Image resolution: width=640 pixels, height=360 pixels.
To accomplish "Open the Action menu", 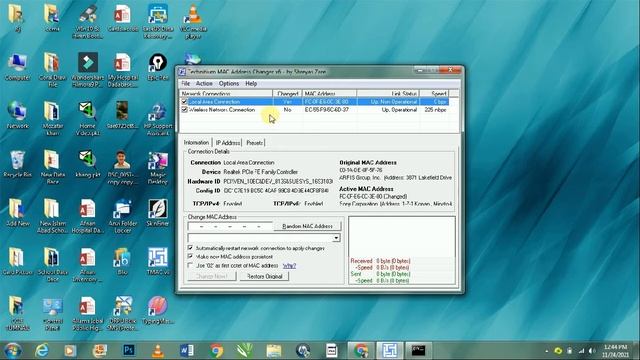I will (x=204, y=83).
